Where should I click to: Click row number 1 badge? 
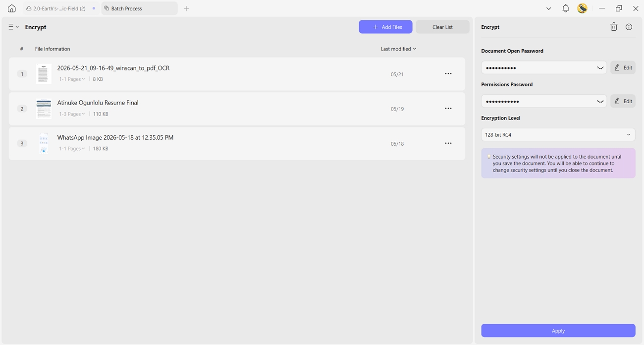click(x=22, y=74)
